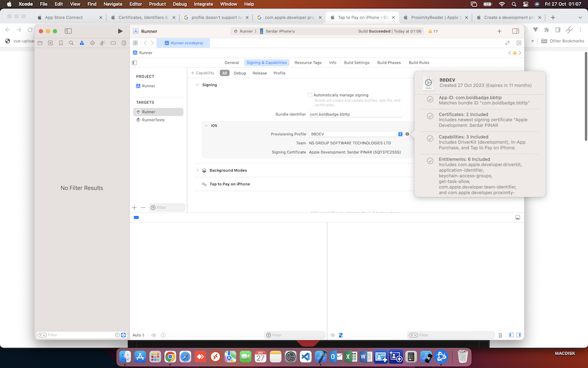This screenshot has width=588, height=368.
Task: Add a Capability button
Action: click(x=202, y=73)
